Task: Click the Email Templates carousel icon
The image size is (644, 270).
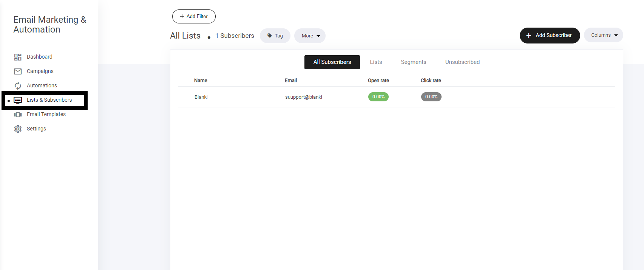Action: (x=18, y=115)
